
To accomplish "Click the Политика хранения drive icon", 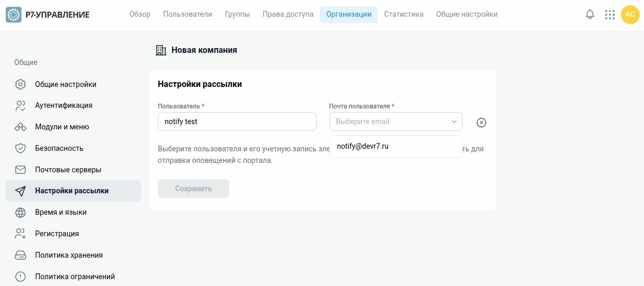I will pos(20,255).
